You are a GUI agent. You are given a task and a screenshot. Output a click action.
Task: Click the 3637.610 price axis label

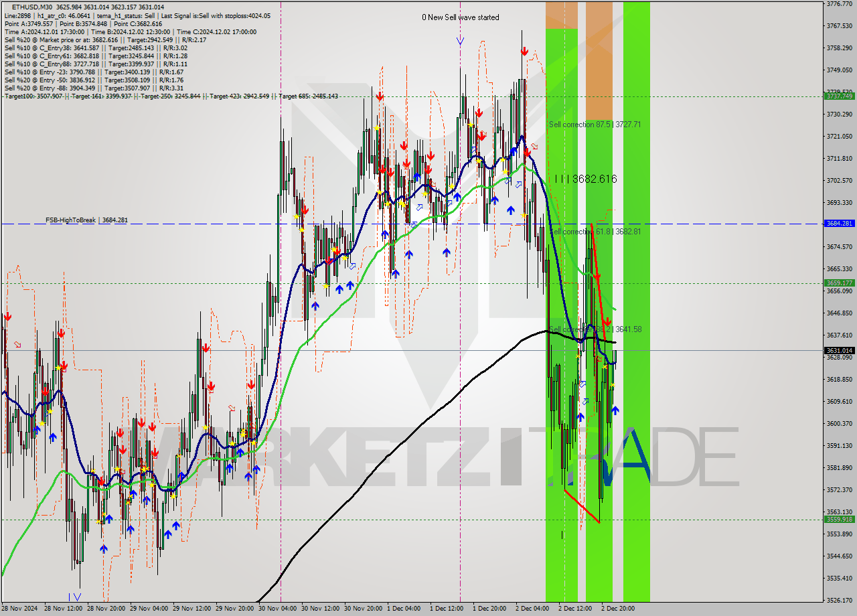pos(839,335)
